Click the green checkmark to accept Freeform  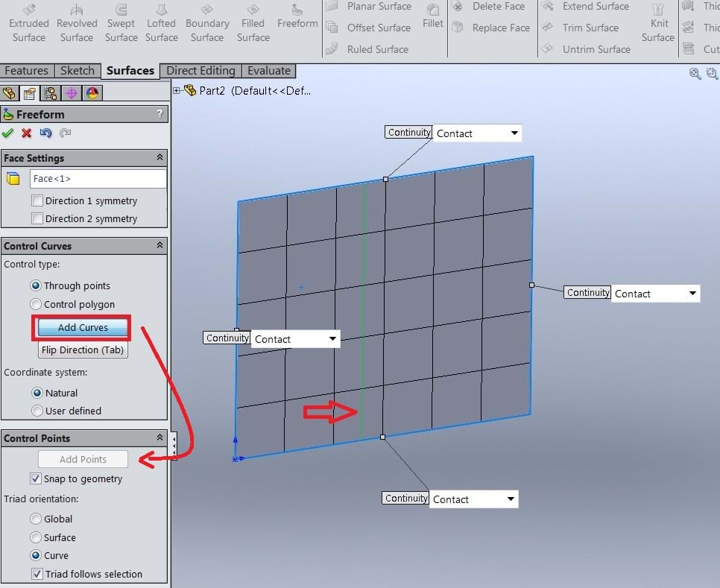click(8, 133)
